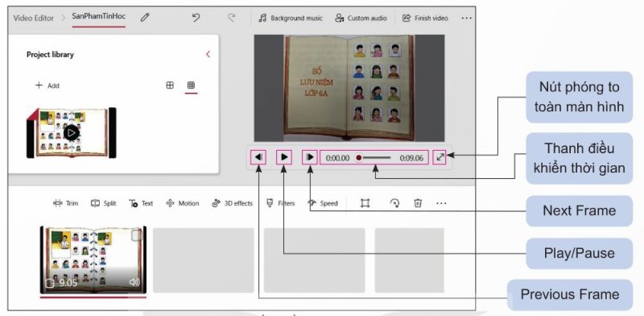
Task: Click the 9.05 duration on storyboard clip
Action: [68, 283]
